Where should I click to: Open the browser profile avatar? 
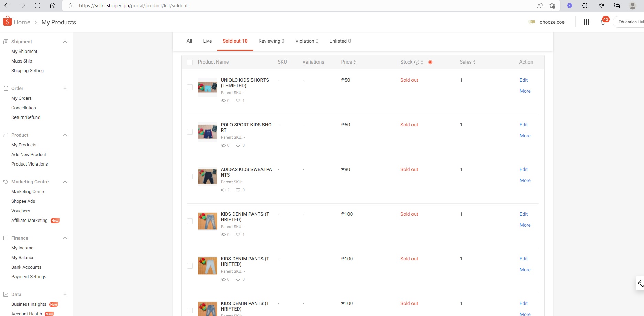point(633,5)
